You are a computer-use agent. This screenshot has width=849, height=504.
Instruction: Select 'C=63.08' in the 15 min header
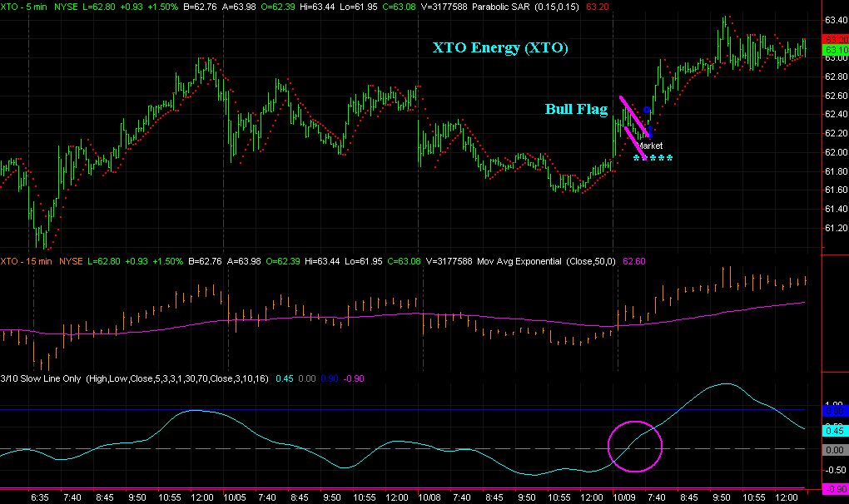(x=404, y=261)
